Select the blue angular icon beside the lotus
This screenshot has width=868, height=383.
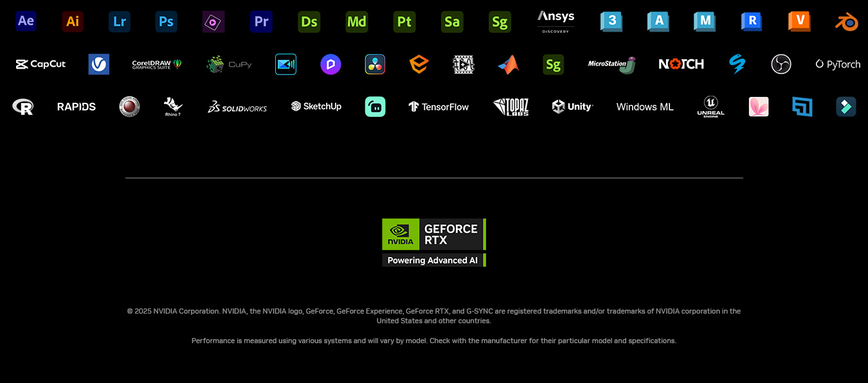802,107
